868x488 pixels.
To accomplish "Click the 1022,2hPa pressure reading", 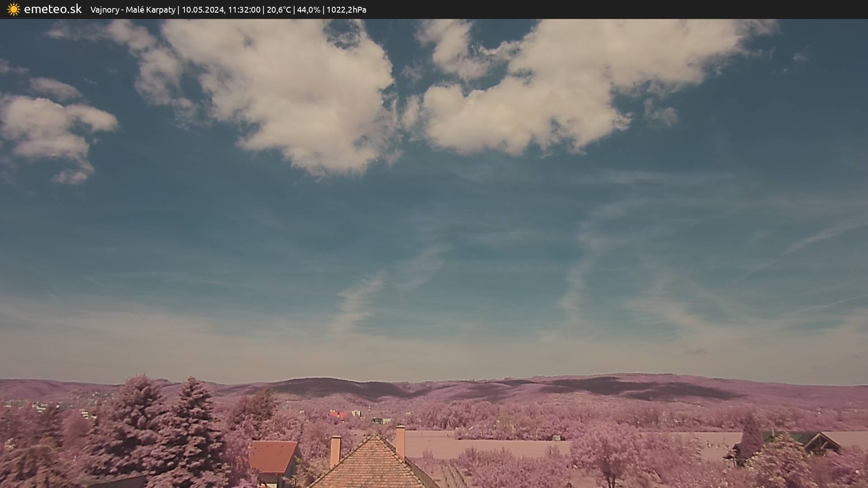I will pos(346,9).
